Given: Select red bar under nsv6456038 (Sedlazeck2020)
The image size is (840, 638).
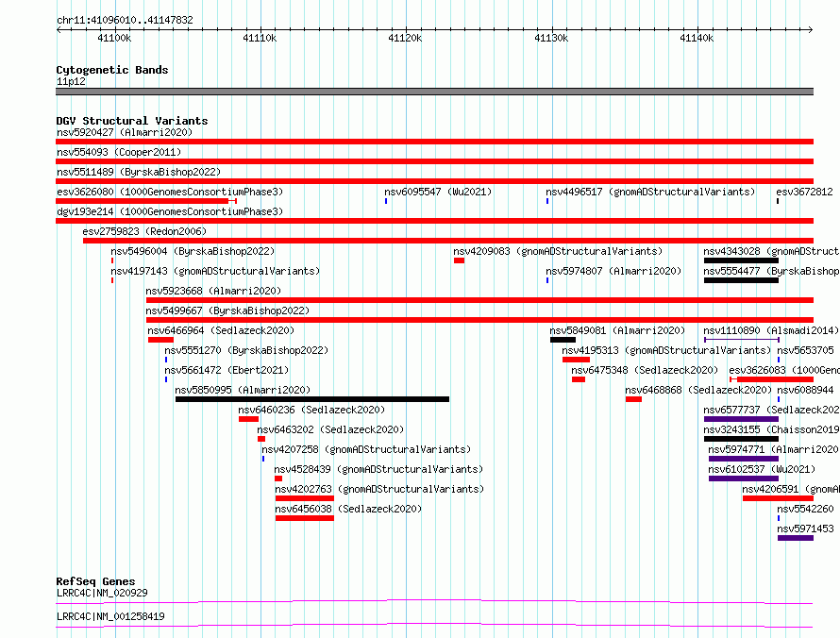Looking at the screenshot, I should pos(305,518).
